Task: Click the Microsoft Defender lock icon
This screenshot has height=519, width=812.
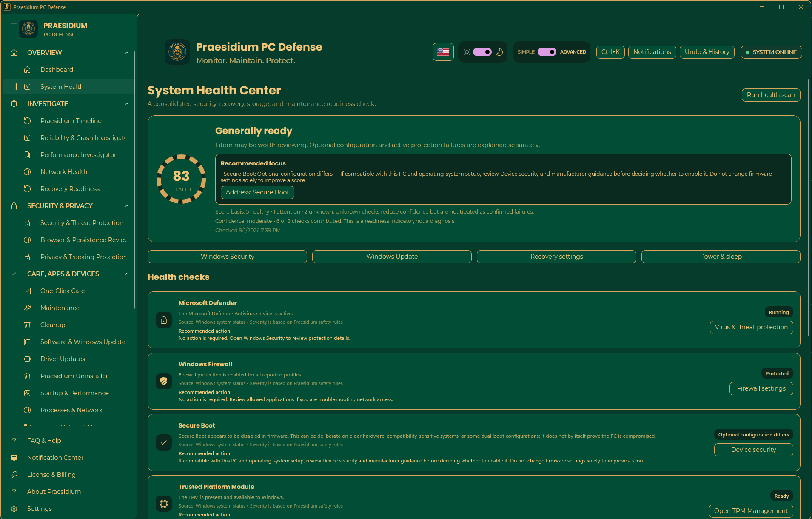Action: [164, 320]
